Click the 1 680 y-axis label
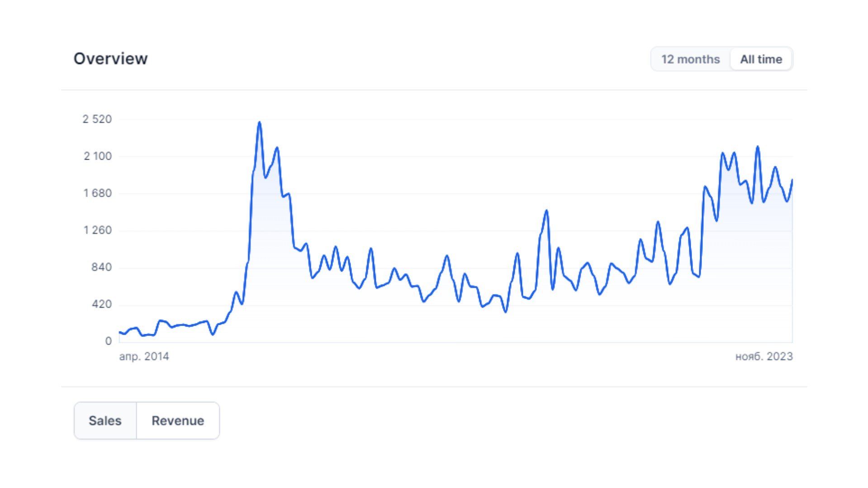This screenshot has height=488, width=868. click(x=97, y=193)
